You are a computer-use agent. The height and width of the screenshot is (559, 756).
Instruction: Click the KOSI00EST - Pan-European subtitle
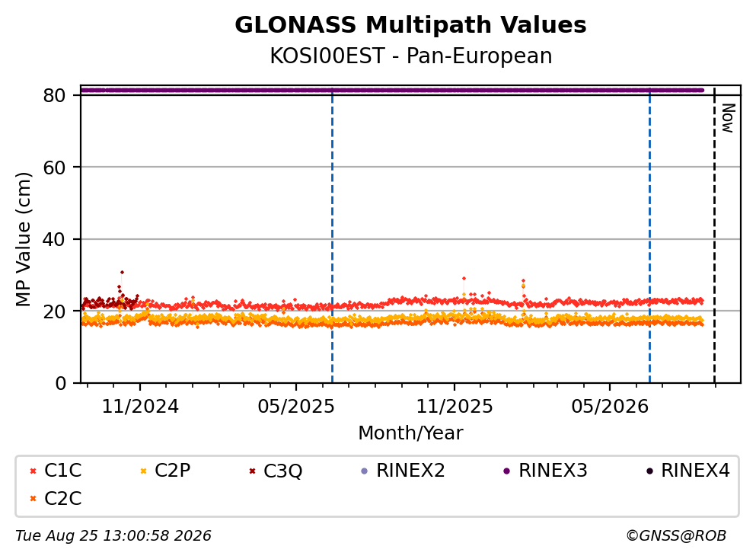[411, 56]
